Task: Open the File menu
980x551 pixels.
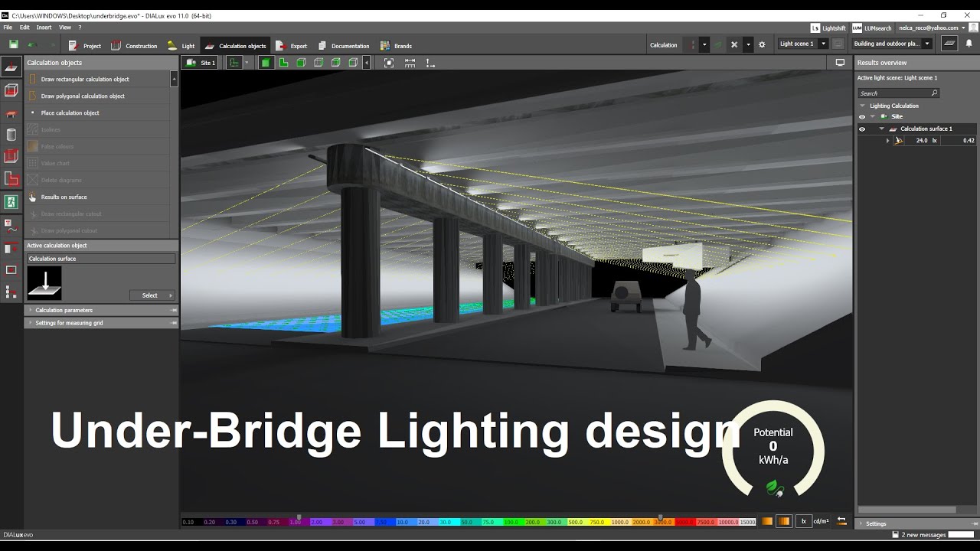Action: tap(8, 28)
